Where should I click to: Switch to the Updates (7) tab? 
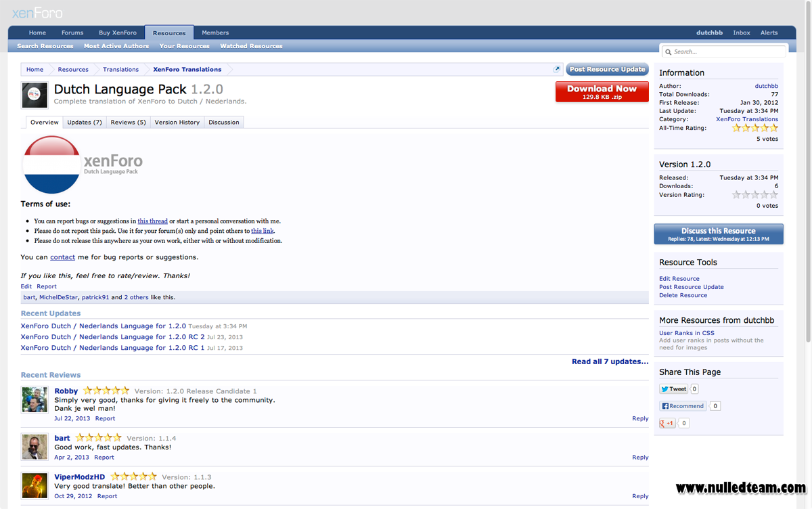[x=84, y=123]
